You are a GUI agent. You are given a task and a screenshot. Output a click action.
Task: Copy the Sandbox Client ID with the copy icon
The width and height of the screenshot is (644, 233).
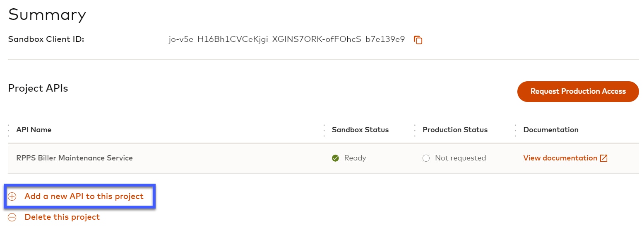pyautogui.click(x=418, y=40)
